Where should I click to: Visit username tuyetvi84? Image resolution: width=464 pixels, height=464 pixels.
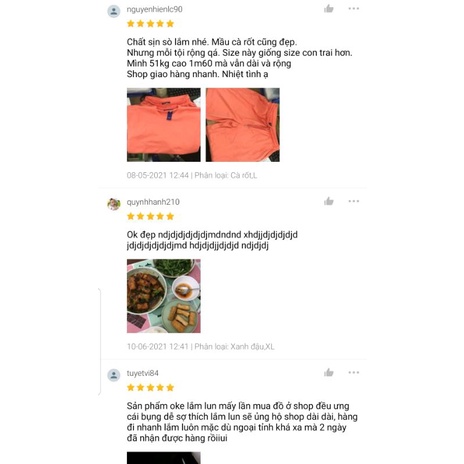pos(142,373)
